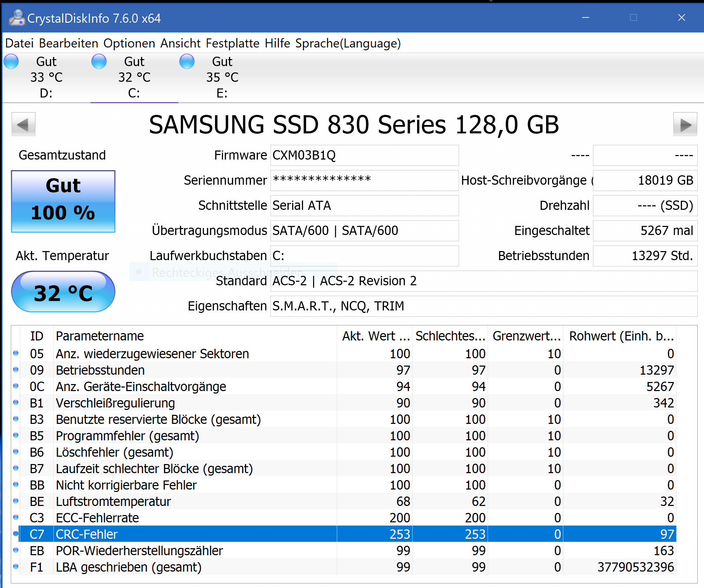Click the next disk right arrow button
Screen dimensions: 704x588
pyautogui.click(x=685, y=124)
